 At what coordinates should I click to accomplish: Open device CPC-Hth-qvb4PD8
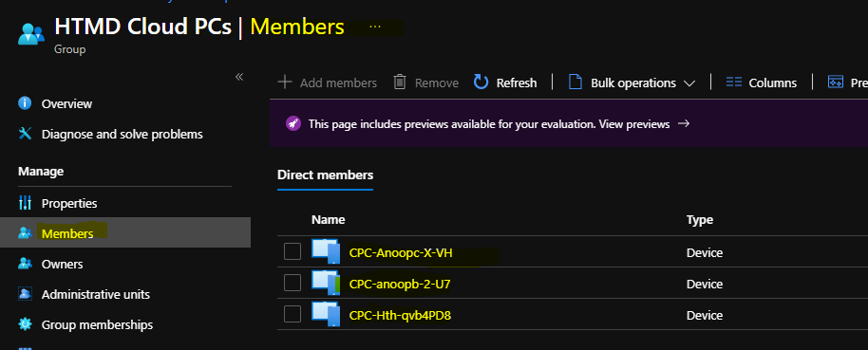pyautogui.click(x=400, y=316)
